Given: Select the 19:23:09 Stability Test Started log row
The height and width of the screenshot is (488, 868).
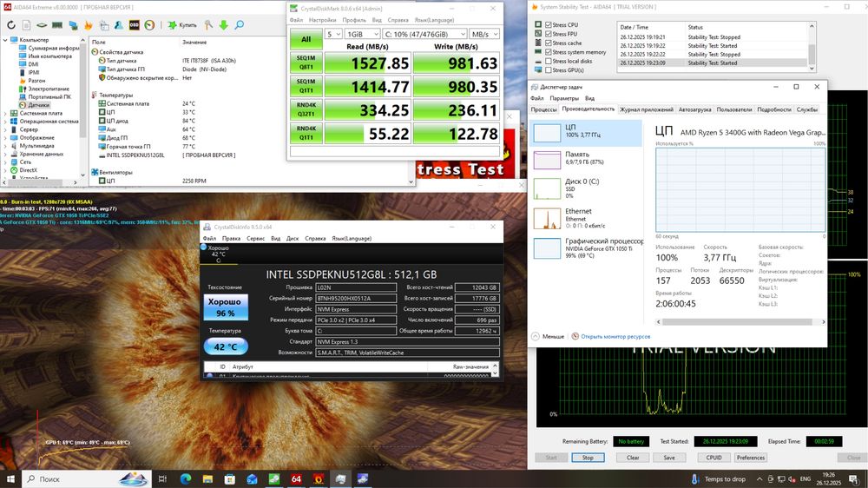Looking at the screenshot, I should pyautogui.click(x=713, y=63).
